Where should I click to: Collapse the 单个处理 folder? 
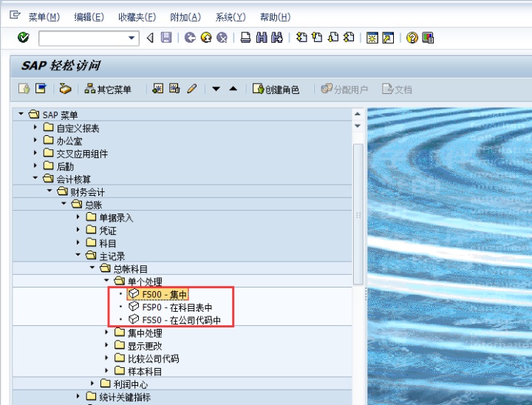[106, 280]
